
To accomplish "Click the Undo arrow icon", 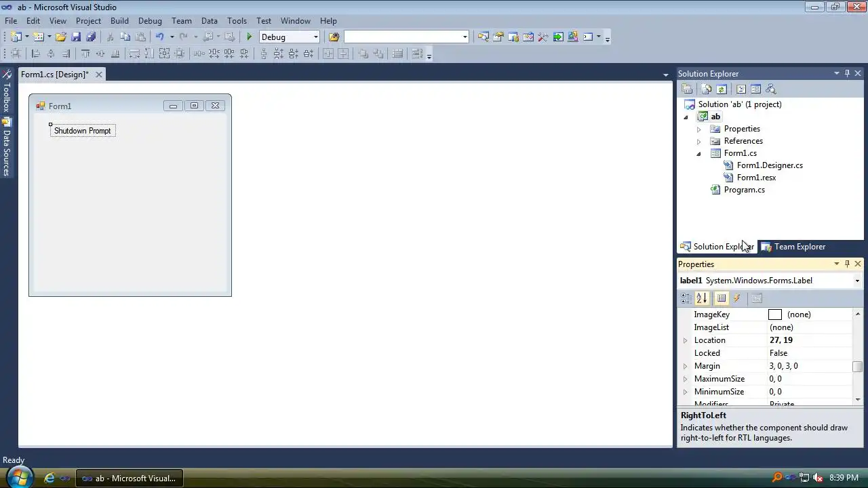I will click(160, 37).
